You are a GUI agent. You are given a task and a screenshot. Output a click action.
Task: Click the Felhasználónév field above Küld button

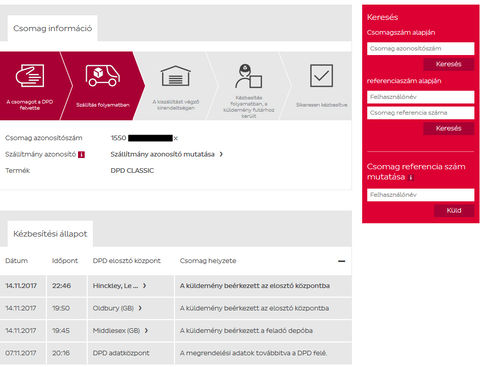click(x=420, y=195)
